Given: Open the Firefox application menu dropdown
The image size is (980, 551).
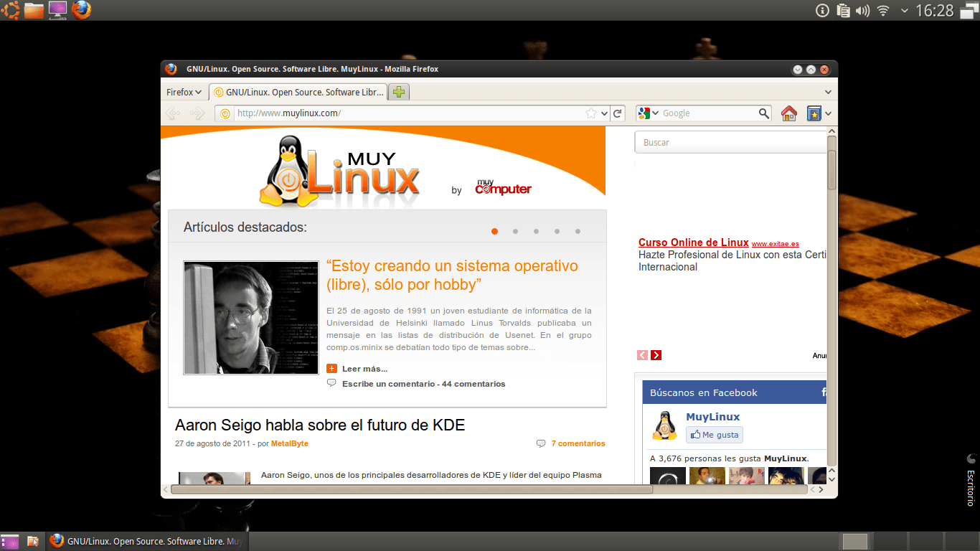Looking at the screenshot, I should click(x=184, y=92).
